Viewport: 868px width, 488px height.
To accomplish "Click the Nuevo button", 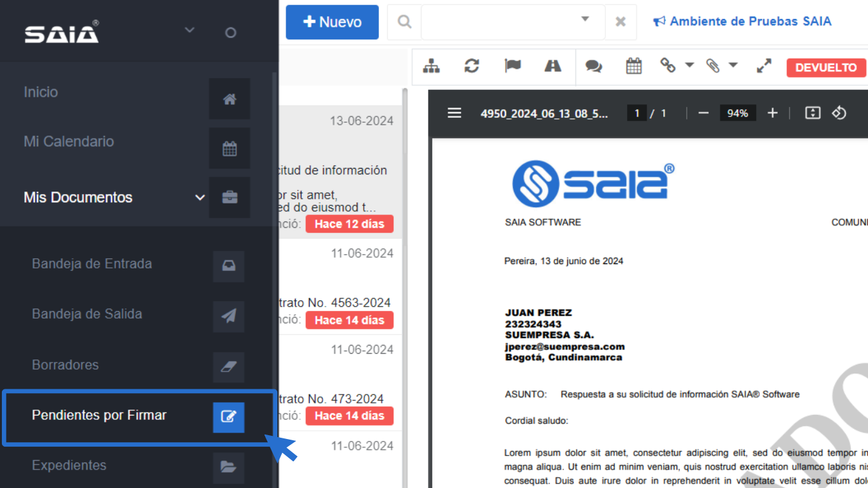I will pyautogui.click(x=332, y=22).
